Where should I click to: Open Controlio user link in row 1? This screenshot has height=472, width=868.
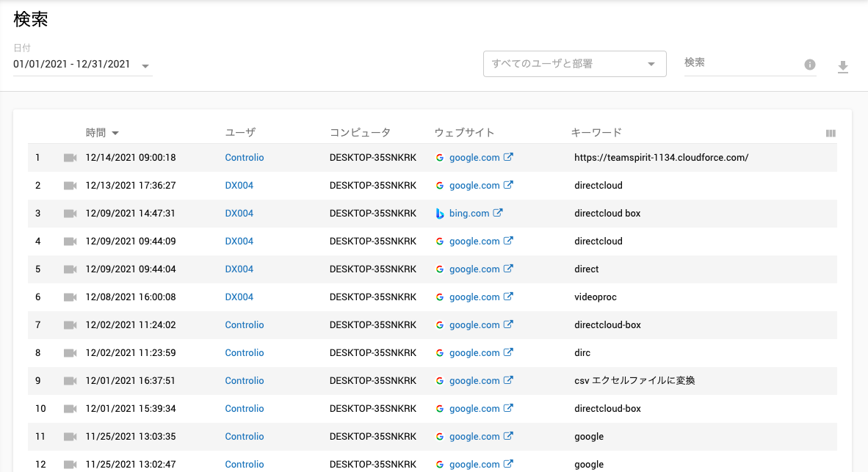244,158
